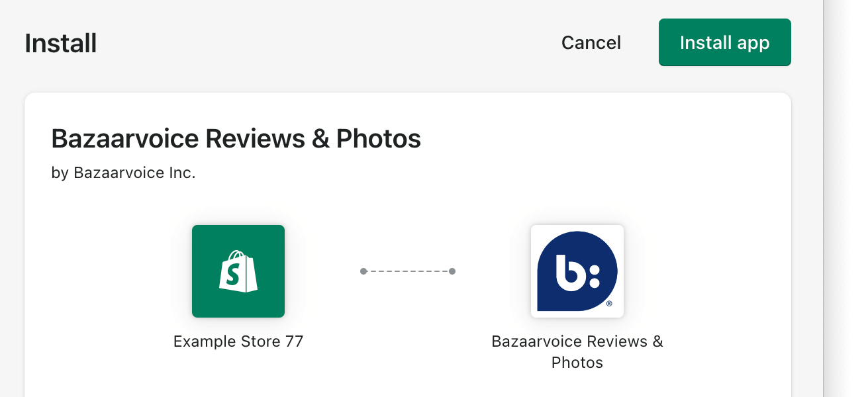The width and height of the screenshot is (868, 397).
Task: Click the dashed connector line between icons
Action: (x=408, y=271)
